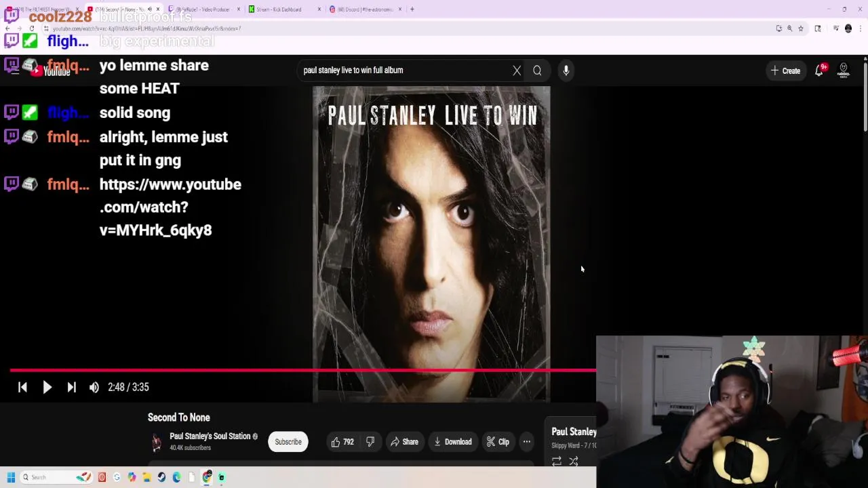Switch to the first YouTube tab
Screen dimensions: 868x488
pyautogui.click(x=44, y=9)
